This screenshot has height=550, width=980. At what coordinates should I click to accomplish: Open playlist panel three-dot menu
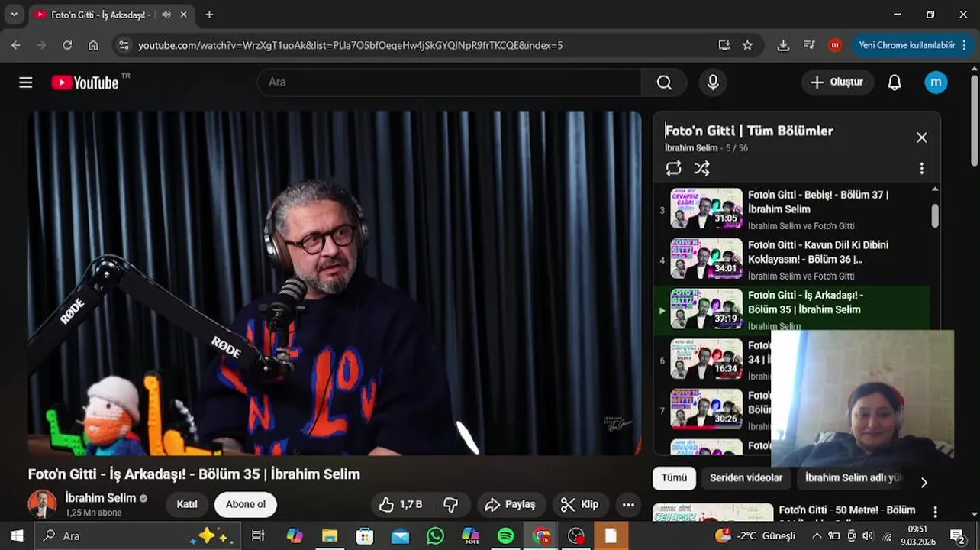click(921, 169)
